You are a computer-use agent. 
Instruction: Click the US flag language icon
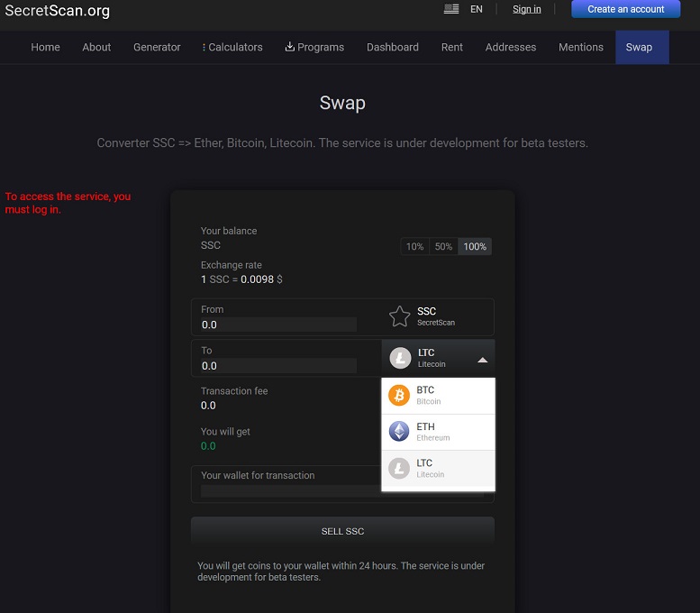pyautogui.click(x=450, y=8)
